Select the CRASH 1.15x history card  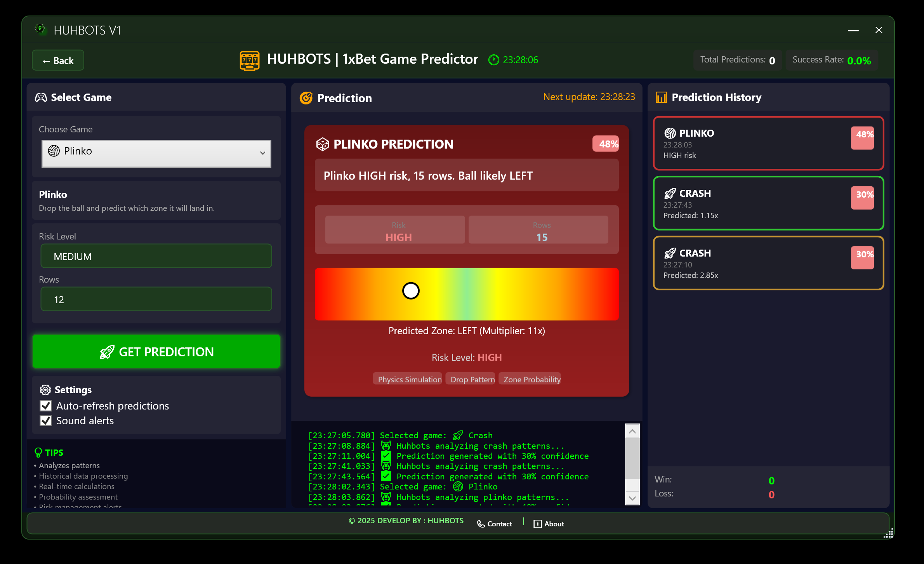tap(769, 203)
